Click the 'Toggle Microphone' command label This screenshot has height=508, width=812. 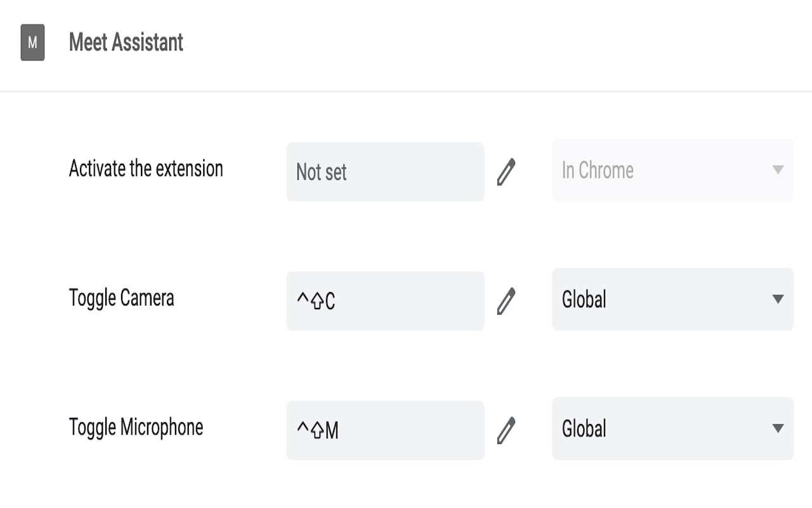[136, 427]
